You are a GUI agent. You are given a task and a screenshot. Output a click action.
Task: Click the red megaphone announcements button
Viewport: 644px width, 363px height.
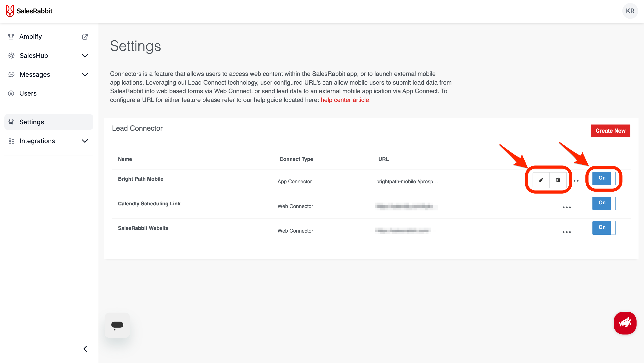pyautogui.click(x=625, y=323)
